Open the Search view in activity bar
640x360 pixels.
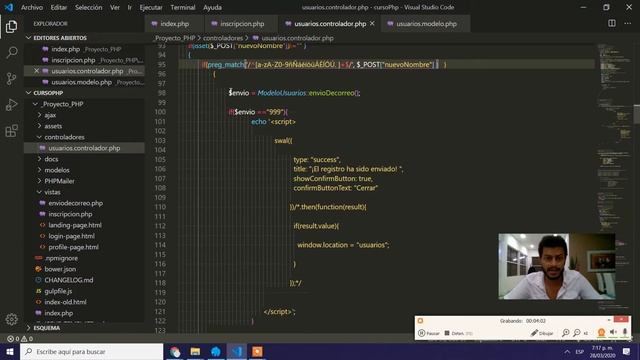point(11,53)
